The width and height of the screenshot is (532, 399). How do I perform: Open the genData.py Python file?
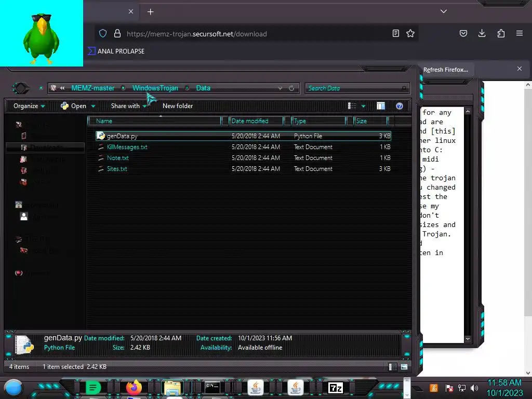click(x=243, y=136)
